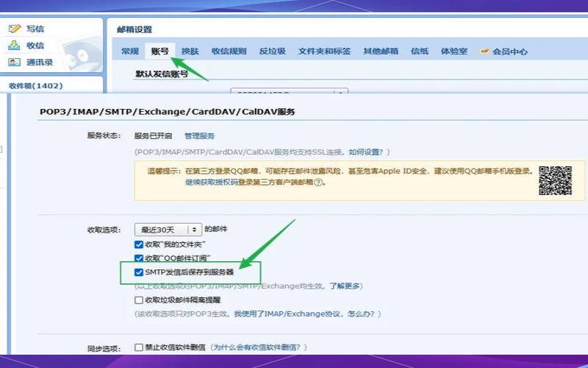Switch to the 换肤 skin tab
This screenshot has width=588, height=368.
tap(190, 51)
